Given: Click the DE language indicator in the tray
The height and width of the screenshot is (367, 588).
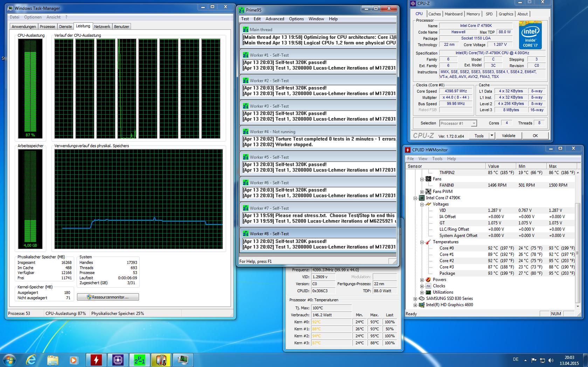Looking at the screenshot, I should point(516,359).
